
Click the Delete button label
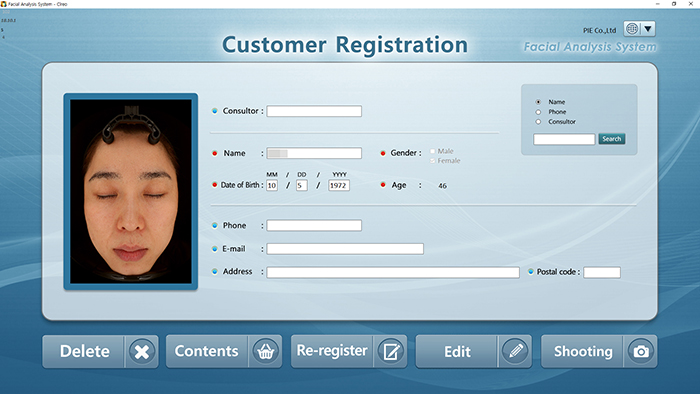click(x=85, y=352)
